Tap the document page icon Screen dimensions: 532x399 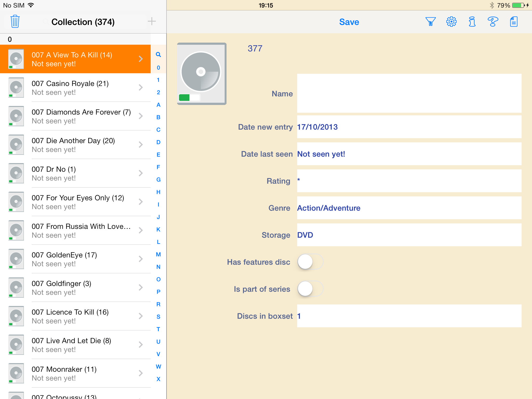click(x=514, y=22)
